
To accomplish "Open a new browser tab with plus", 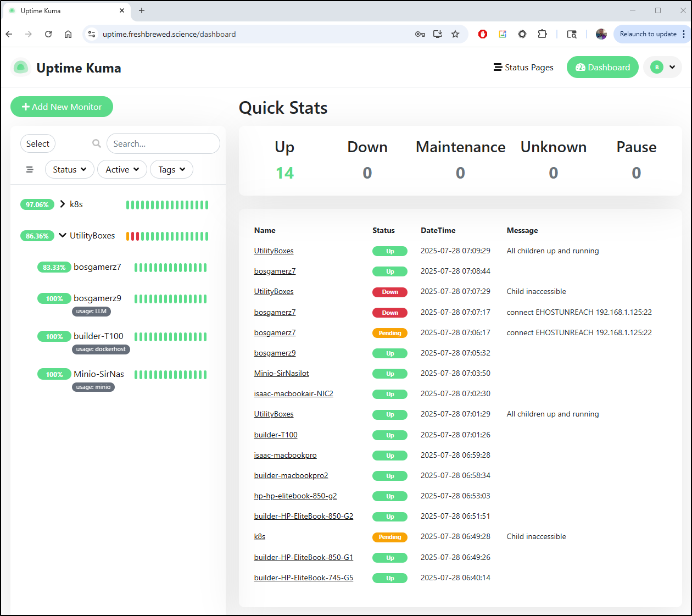I will (142, 10).
